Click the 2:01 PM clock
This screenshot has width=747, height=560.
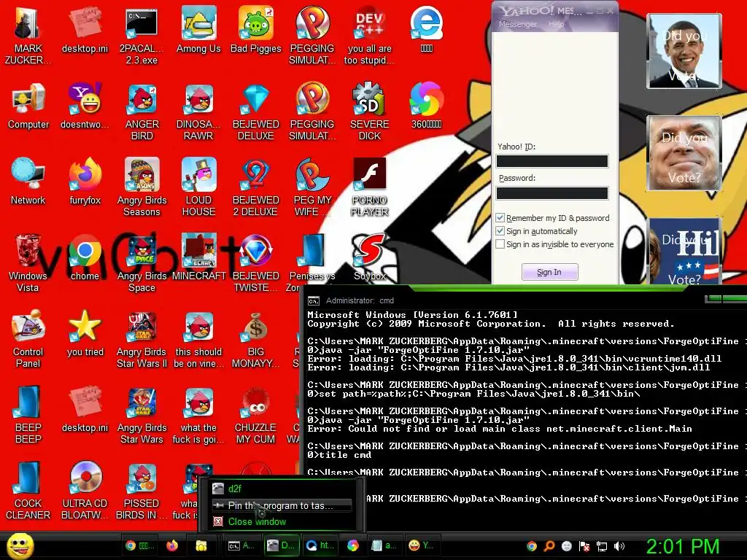point(682,546)
